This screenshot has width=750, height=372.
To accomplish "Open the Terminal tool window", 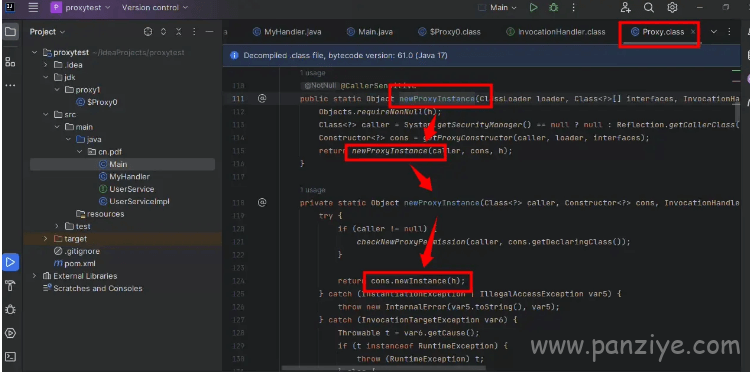I will [x=10, y=357].
